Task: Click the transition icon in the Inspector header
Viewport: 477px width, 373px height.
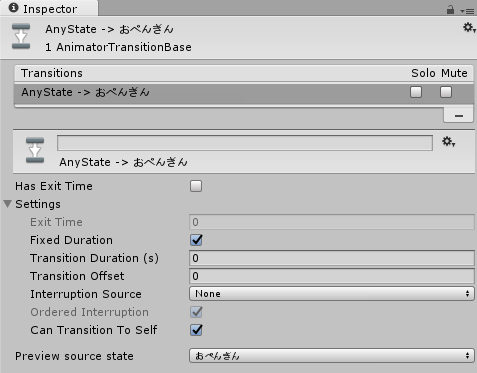Action: 21,36
